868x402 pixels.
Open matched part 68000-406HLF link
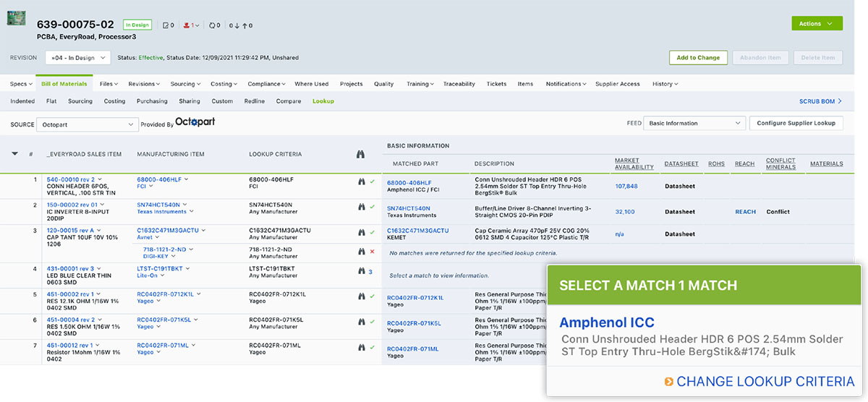click(x=409, y=184)
